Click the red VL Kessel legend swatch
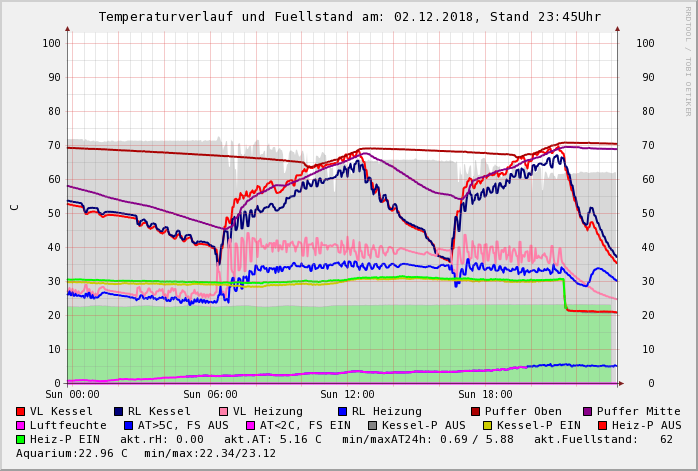Viewport: 698px width, 471px height. 21,411
